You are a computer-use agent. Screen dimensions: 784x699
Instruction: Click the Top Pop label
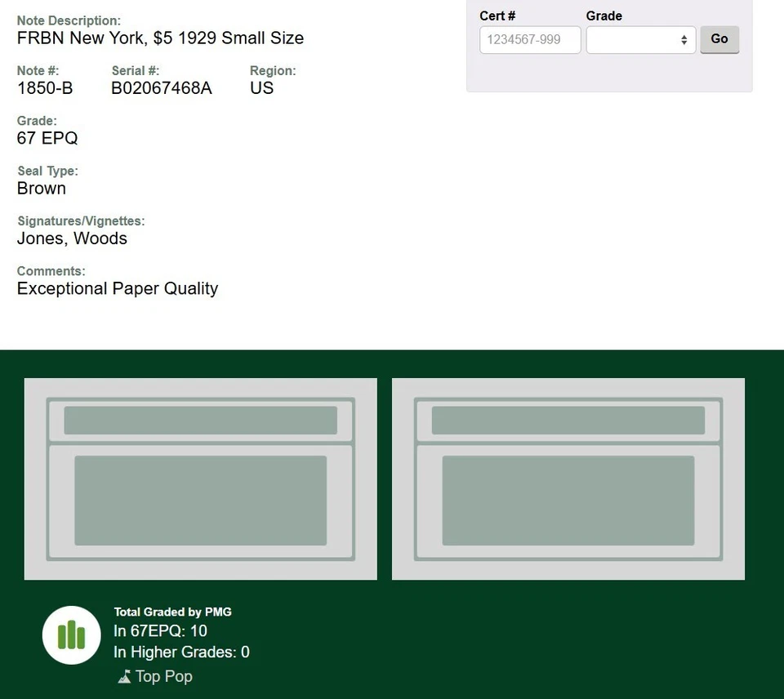coord(164,676)
